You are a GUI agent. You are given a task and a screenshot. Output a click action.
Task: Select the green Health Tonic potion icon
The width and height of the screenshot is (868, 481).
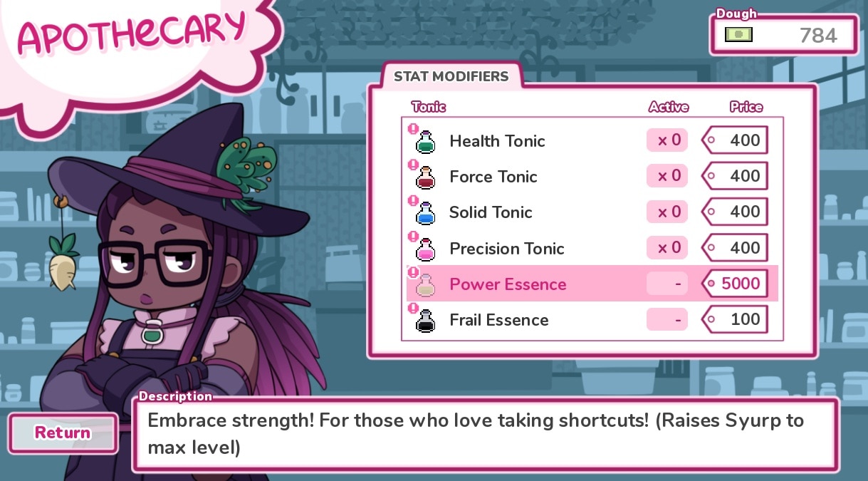(x=425, y=142)
